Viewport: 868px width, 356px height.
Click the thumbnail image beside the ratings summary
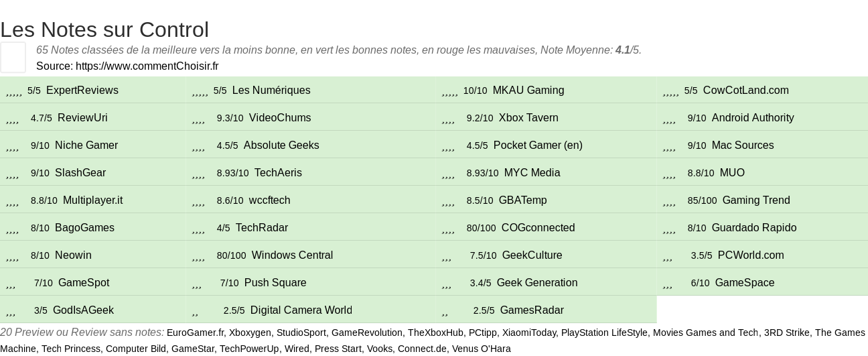click(x=13, y=57)
